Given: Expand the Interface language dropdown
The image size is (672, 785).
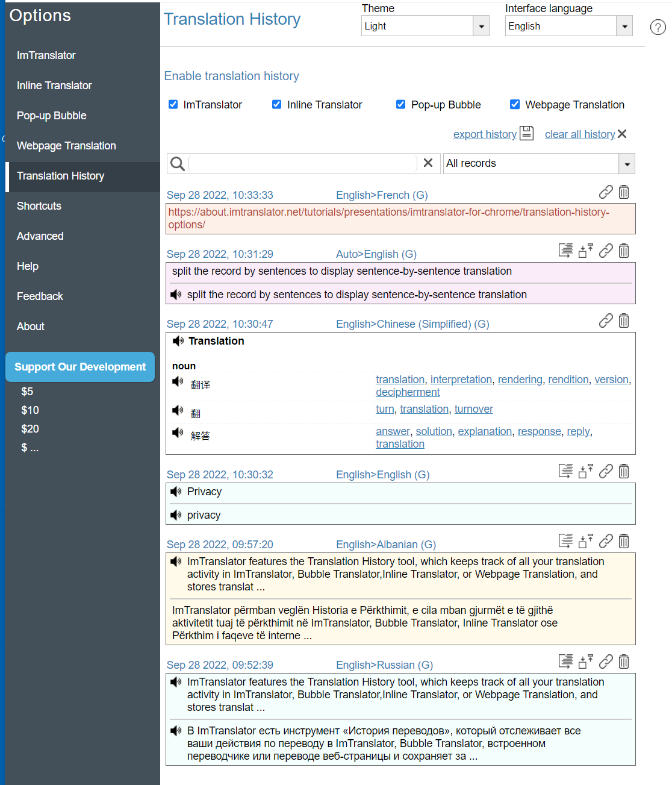Looking at the screenshot, I should tap(568, 26).
